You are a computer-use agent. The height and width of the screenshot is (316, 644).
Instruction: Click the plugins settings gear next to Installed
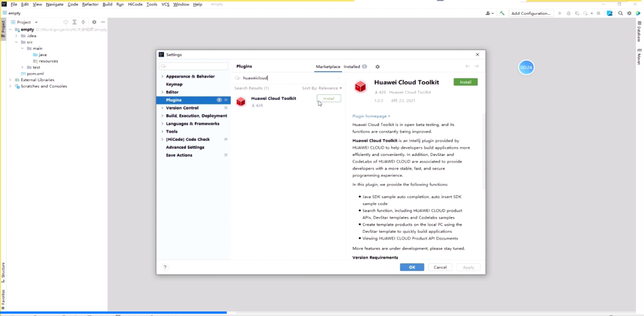[377, 67]
